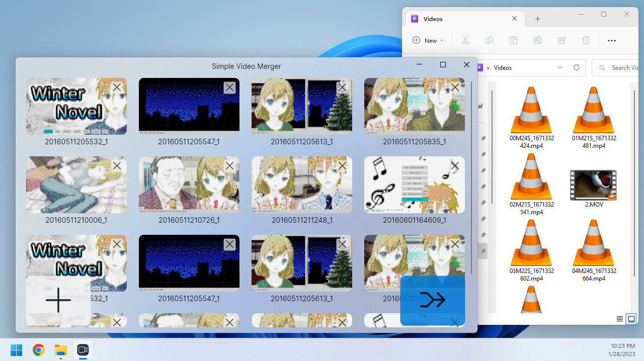This screenshot has height=361, width=644.
Task: Click the Share icon in toolbar
Action: pos(562,40)
